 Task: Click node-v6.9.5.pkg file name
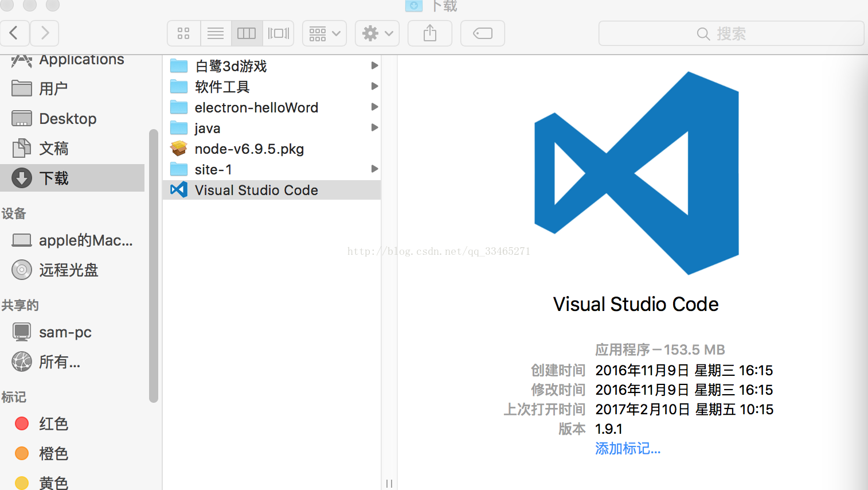click(249, 149)
